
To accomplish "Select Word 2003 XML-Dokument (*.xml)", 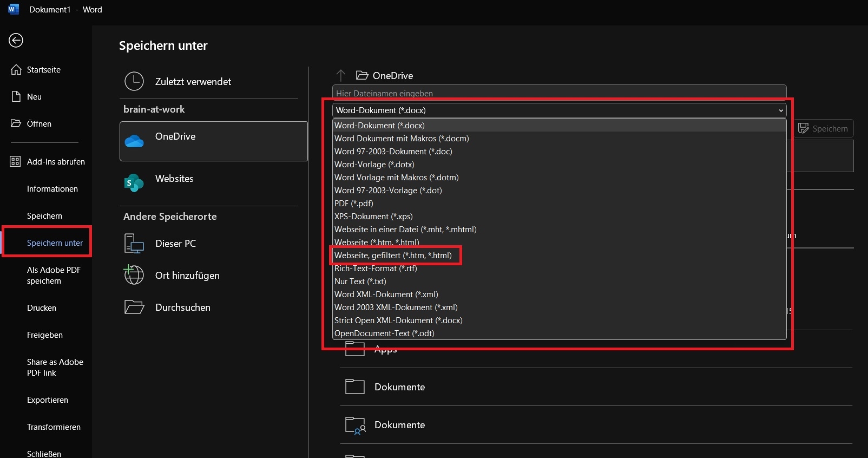I will pyautogui.click(x=559, y=307).
